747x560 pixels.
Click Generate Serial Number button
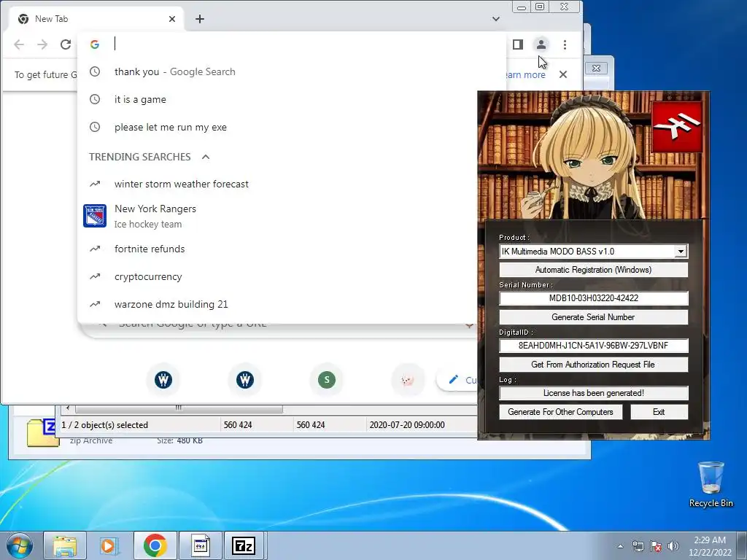(593, 317)
